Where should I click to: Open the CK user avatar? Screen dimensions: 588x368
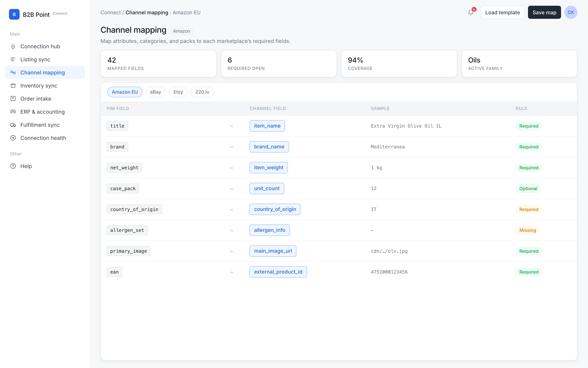tap(570, 12)
